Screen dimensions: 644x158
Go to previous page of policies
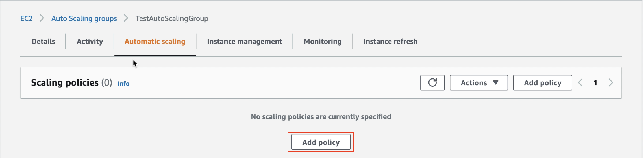(x=580, y=83)
